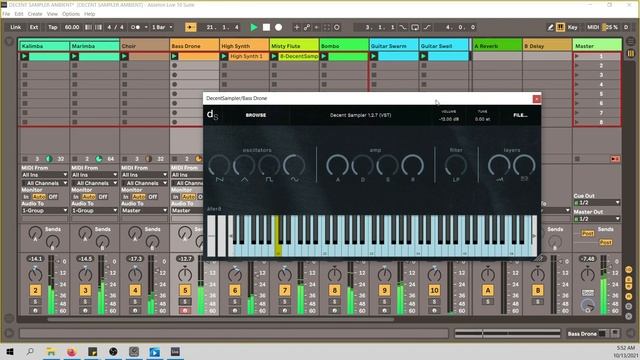
Task: Start playback with the green Play button
Action: [x=253, y=27]
